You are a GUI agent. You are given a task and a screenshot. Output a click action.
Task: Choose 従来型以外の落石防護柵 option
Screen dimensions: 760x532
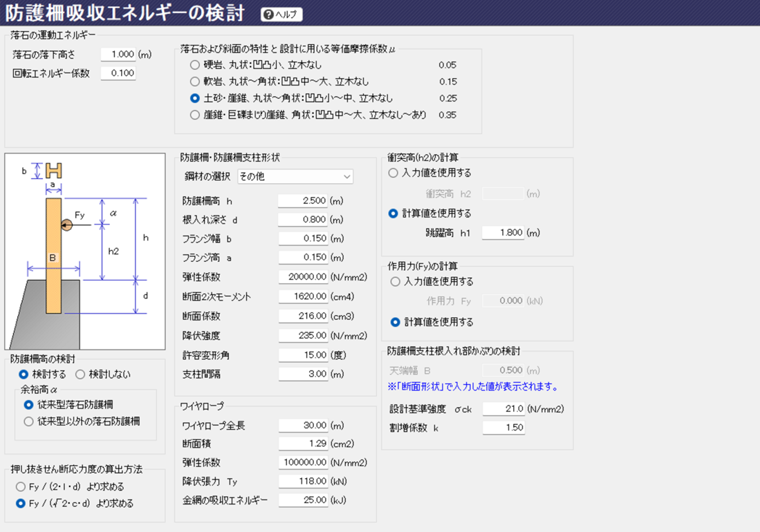coord(28,421)
